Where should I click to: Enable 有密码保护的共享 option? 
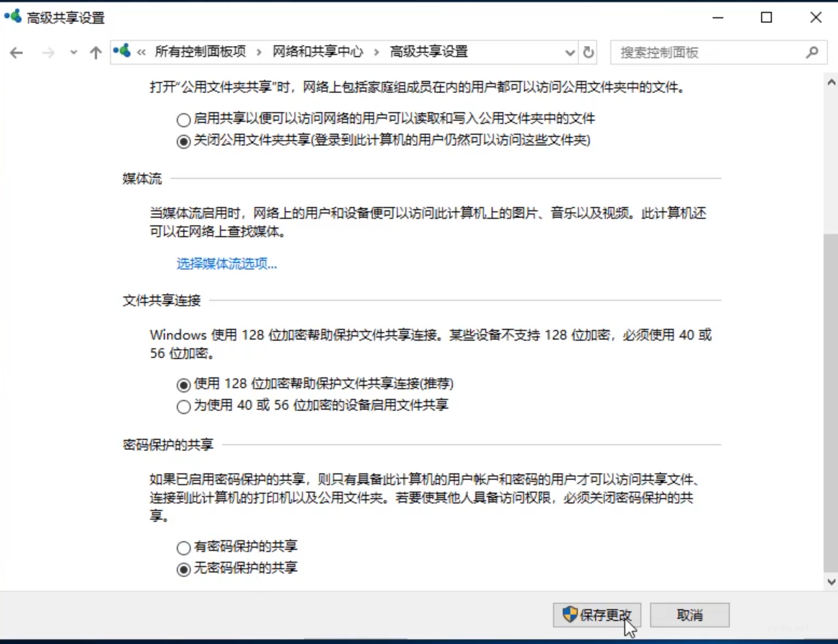183,547
